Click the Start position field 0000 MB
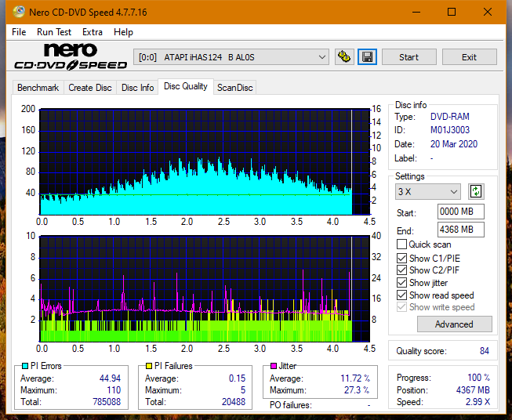Screen dimensions: 512x420 click(461, 212)
